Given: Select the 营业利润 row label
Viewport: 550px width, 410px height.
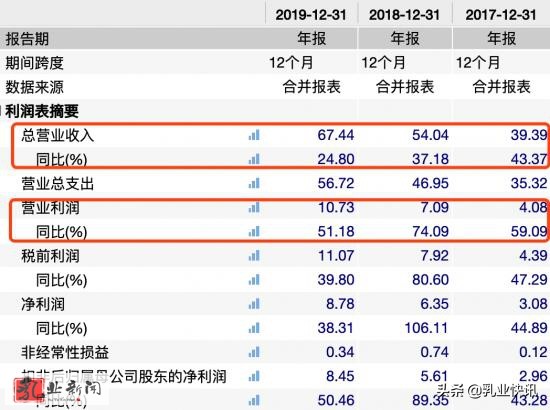Looking at the screenshot, I should tap(50, 208).
